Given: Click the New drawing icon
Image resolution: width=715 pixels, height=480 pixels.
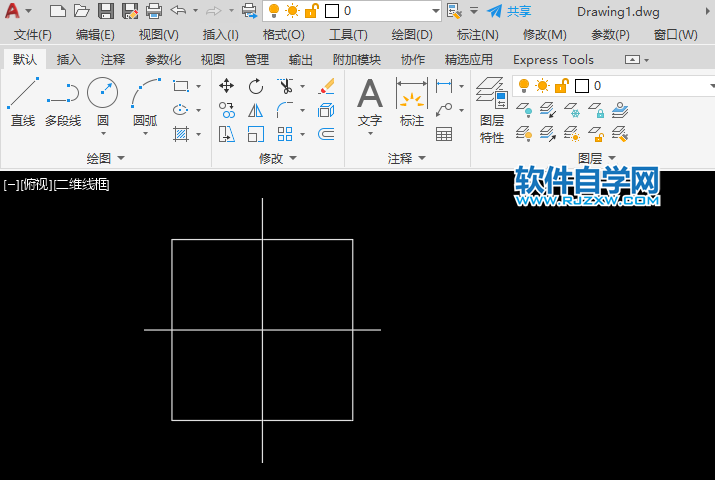Looking at the screenshot, I should pyautogui.click(x=57, y=10).
